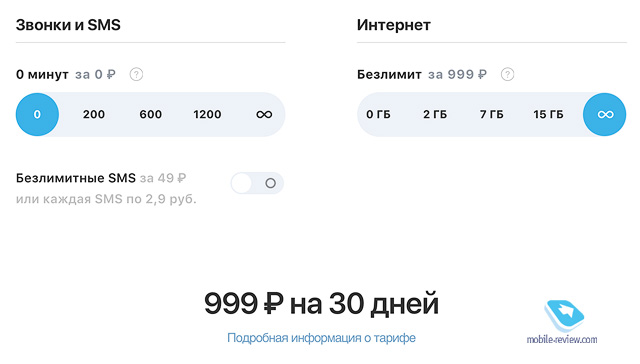Choose 1200 minutes option
Image resolution: width=640 pixels, height=364 pixels.
click(x=207, y=115)
